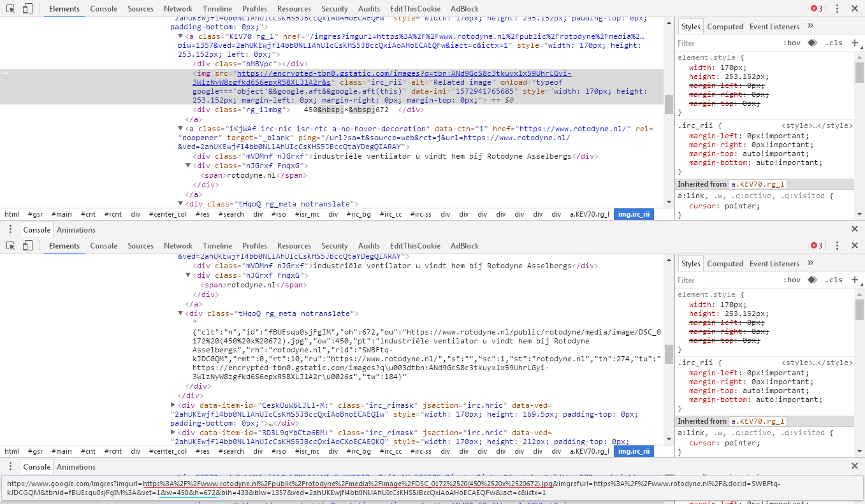The height and width of the screenshot is (504, 865).
Task: Open style source link for .irc_rii upper pane
Action: click(817, 126)
